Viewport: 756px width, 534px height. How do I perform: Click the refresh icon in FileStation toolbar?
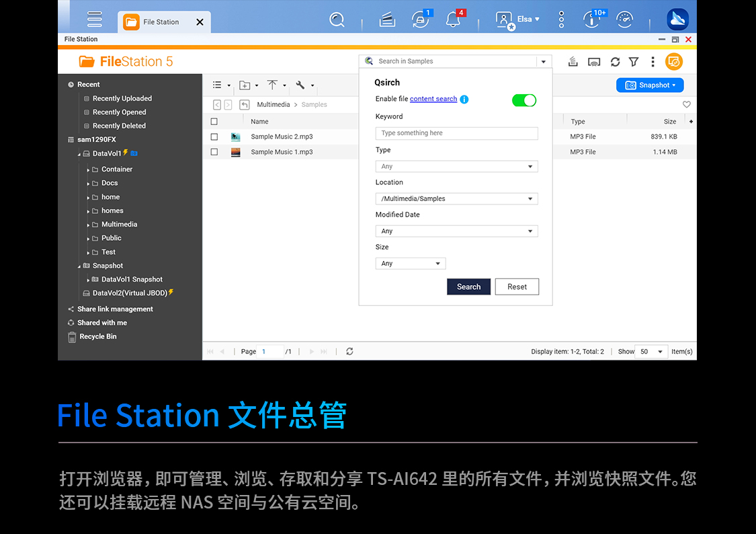(x=615, y=62)
